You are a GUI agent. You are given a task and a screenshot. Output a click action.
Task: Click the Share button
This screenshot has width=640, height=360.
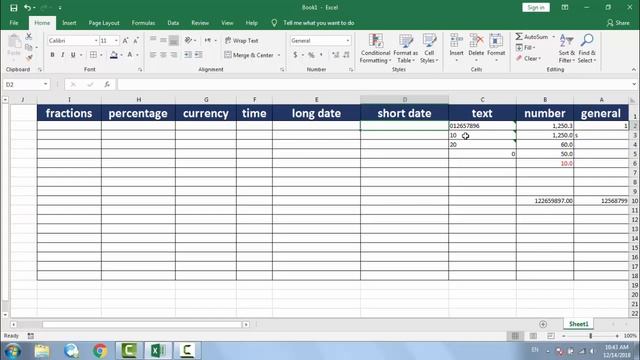coord(618,23)
